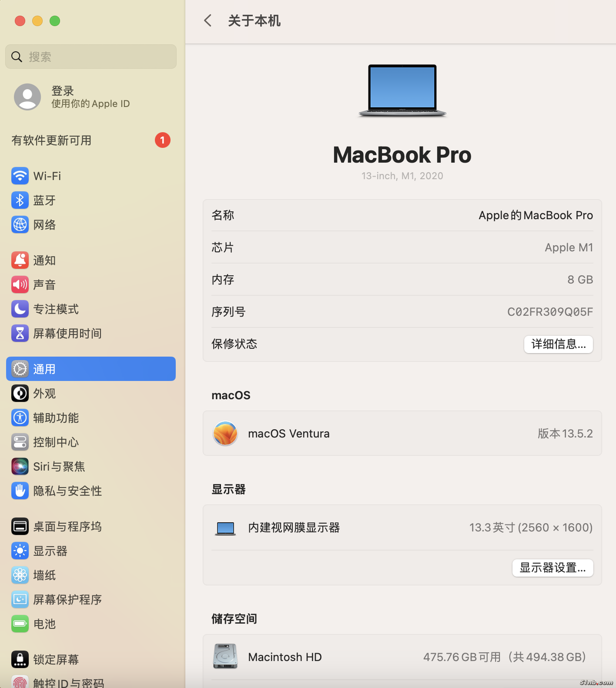Image resolution: width=616 pixels, height=688 pixels.
Task: Open 显示器设置... display settings button
Action: (x=552, y=568)
